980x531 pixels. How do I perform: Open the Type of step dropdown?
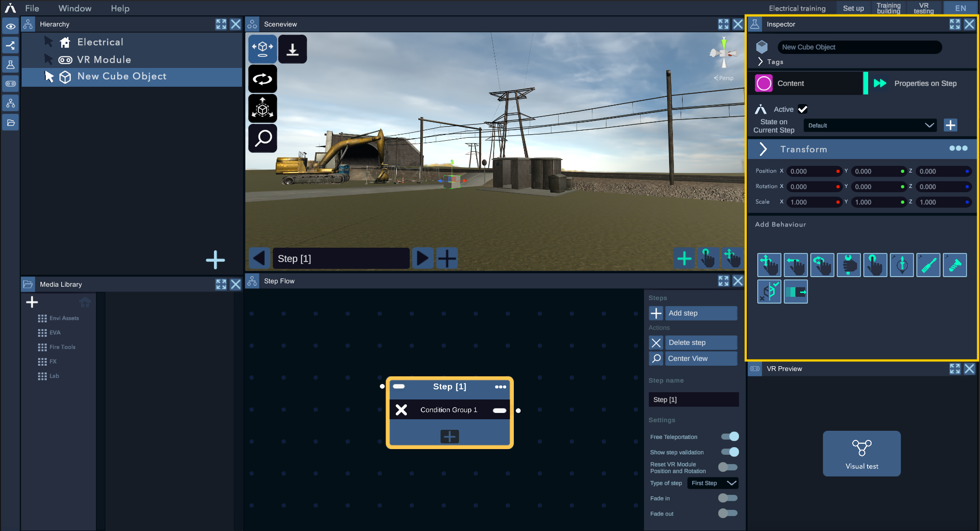click(x=712, y=483)
